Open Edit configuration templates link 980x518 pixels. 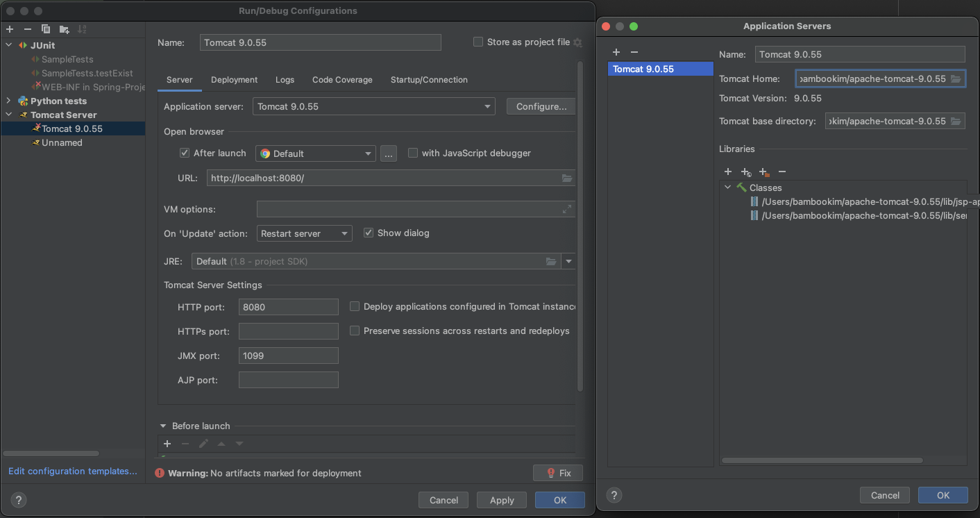[73, 471]
